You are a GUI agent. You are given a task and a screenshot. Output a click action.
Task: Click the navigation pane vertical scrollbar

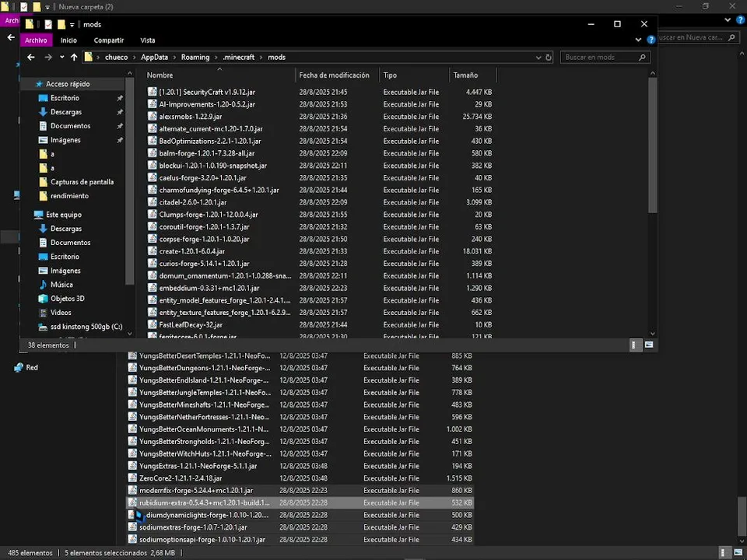(130, 181)
